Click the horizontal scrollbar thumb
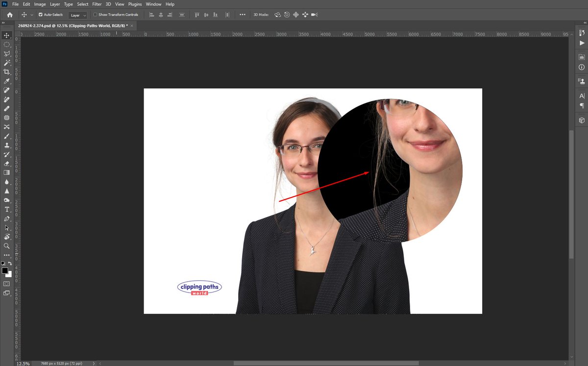588x366 pixels. (x=326, y=363)
